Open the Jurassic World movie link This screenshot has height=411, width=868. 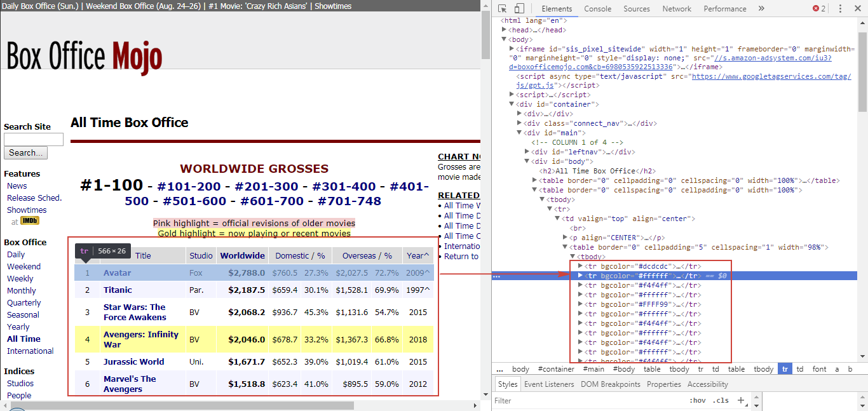coord(134,362)
